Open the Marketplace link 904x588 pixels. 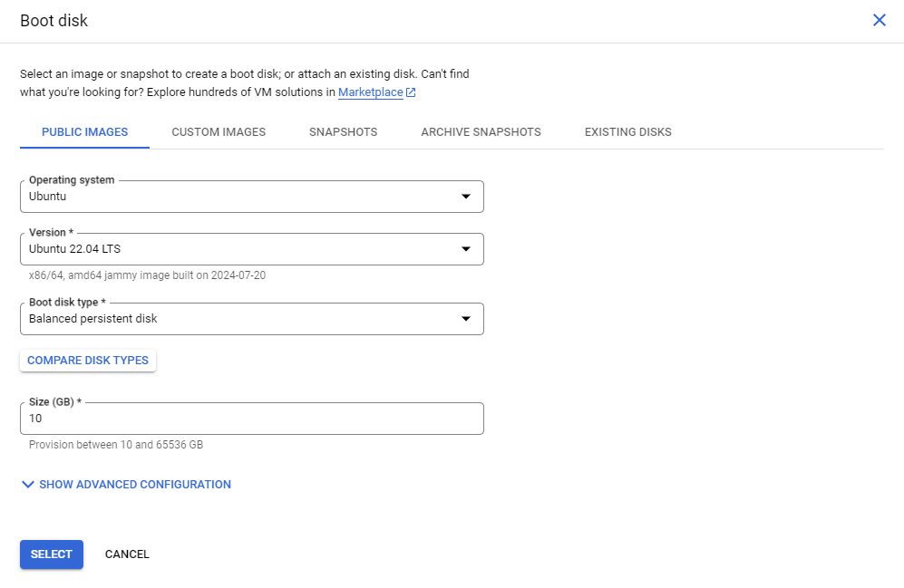(370, 92)
